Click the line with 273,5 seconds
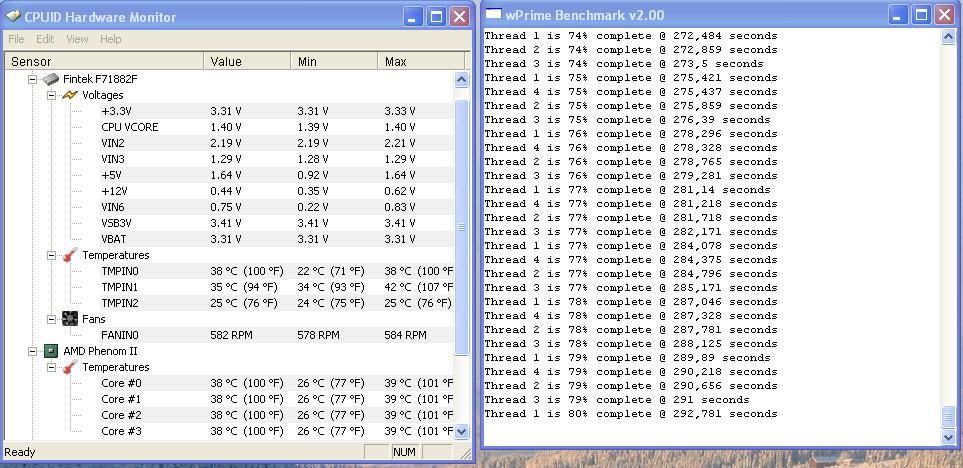This screenshot has height=468, width=963. click(624, 64)
